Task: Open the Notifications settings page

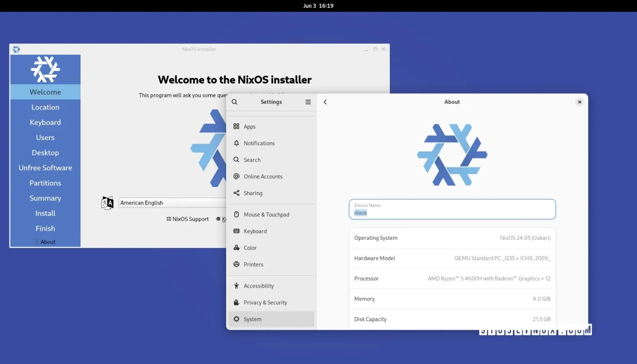Action: click(271, 143)
